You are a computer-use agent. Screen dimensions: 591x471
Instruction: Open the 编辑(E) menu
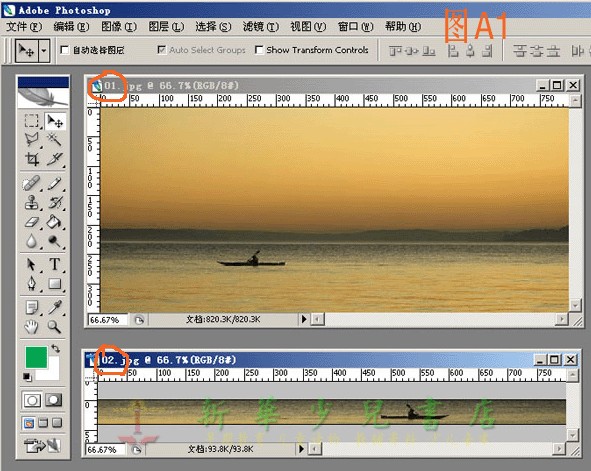pos(71,27)
